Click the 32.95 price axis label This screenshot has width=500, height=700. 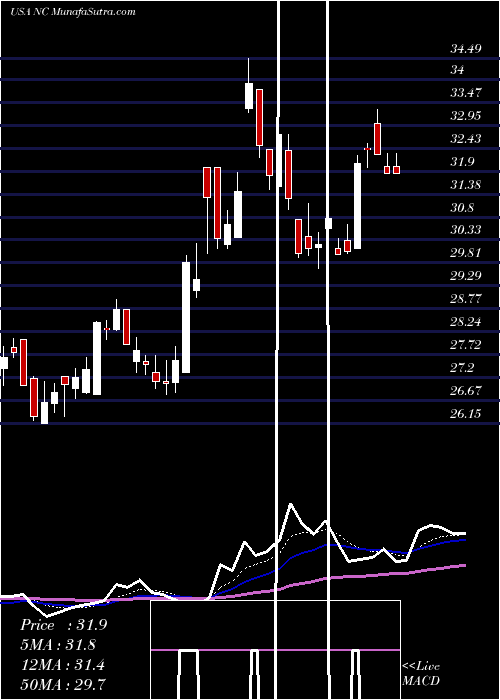[x=466, y=116]
